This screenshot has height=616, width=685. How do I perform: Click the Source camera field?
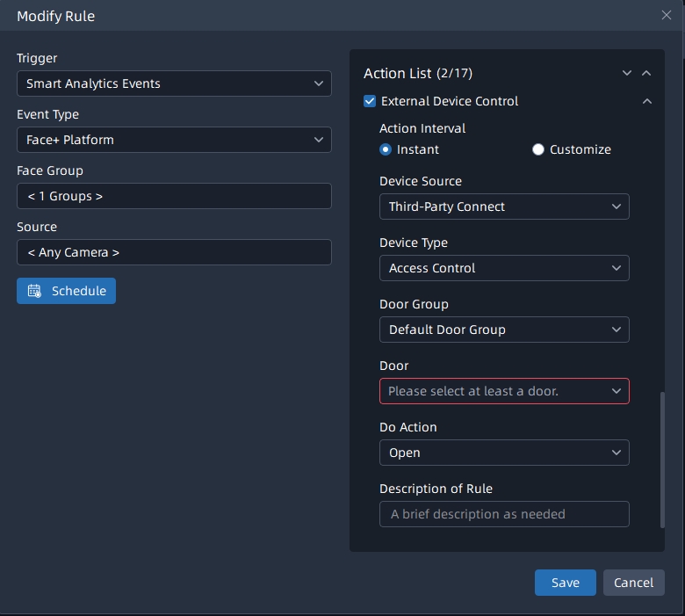click(174, 252)
